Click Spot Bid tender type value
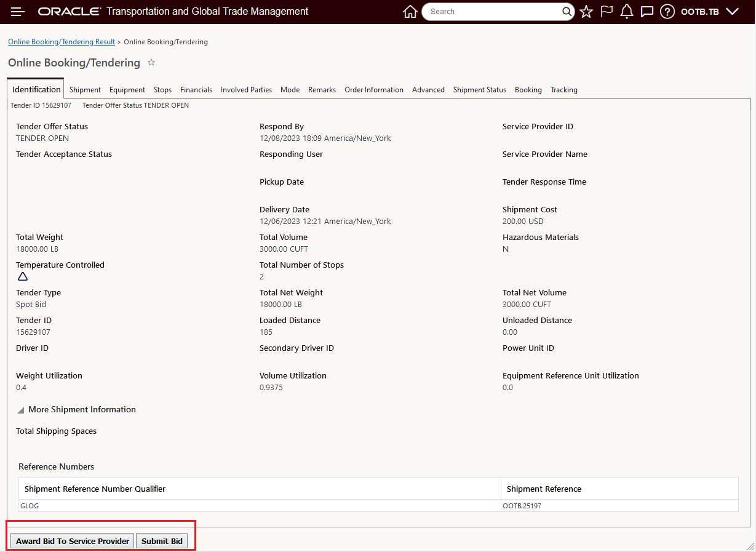This screenshot has width=756, height=552. click(x=31, y=305)
